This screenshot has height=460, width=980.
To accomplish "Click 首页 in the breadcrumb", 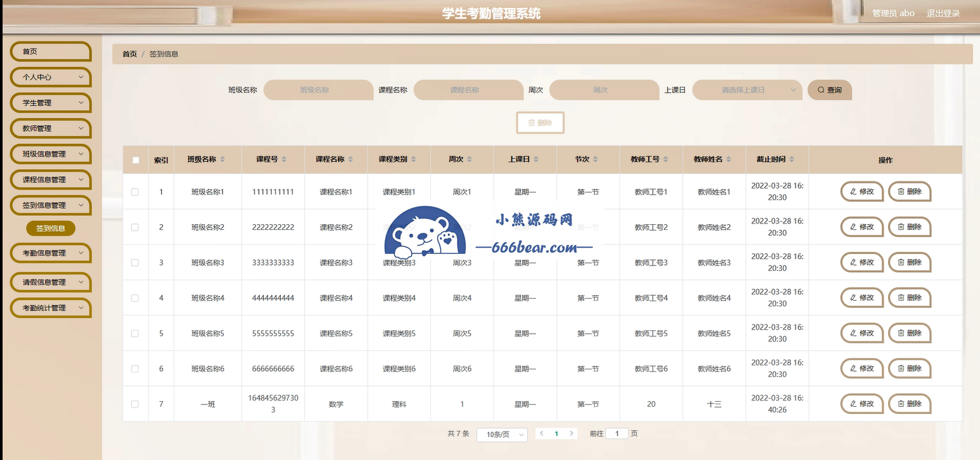I will pos(129,54).
